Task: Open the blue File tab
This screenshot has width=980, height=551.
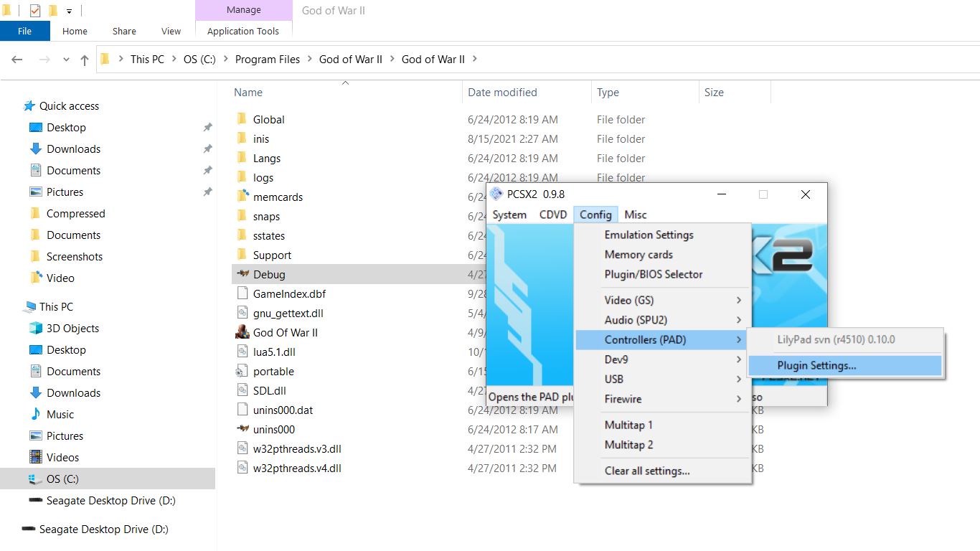Action: click(x=24, y=31)
